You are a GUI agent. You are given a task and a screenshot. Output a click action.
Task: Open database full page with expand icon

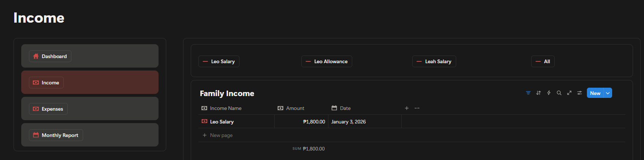[569, 93]
